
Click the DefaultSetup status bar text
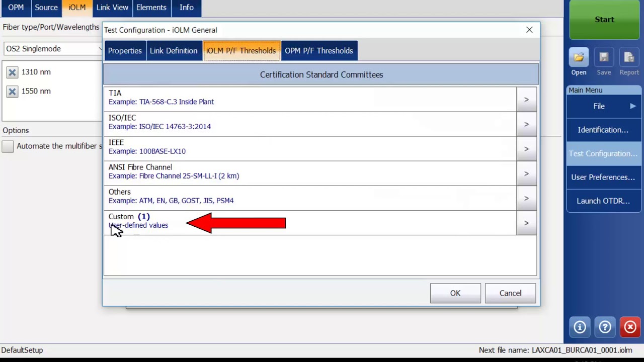(22, 350)
